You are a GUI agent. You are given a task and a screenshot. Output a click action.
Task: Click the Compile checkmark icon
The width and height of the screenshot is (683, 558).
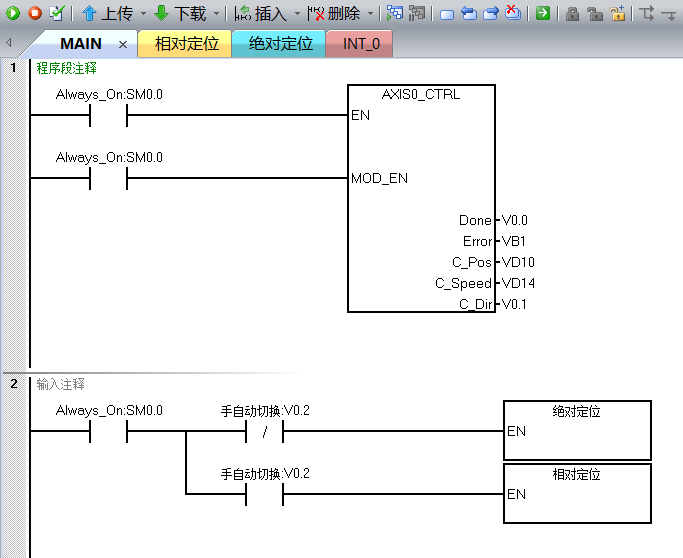pyautogui.click(x=57, y=14)
